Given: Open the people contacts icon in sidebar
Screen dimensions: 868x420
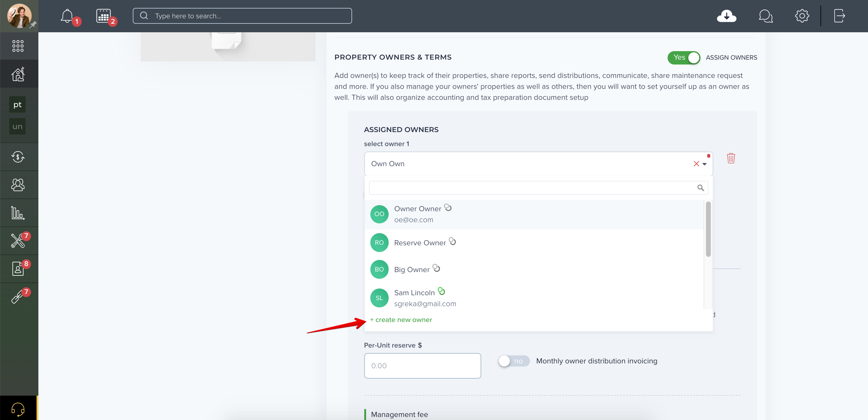Looking at the screenshot, I should tap(18, 184).
